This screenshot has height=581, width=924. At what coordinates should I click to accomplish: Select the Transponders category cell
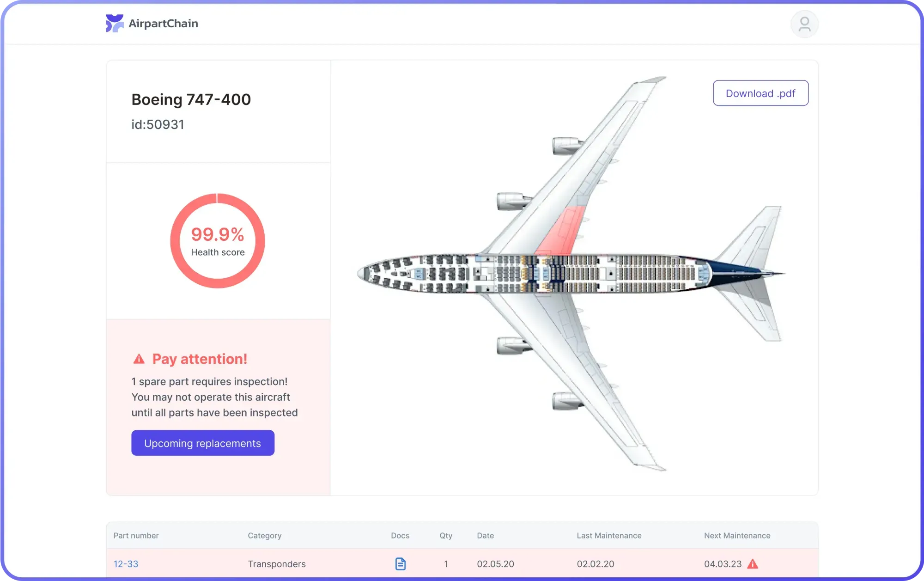pos(277,564)
